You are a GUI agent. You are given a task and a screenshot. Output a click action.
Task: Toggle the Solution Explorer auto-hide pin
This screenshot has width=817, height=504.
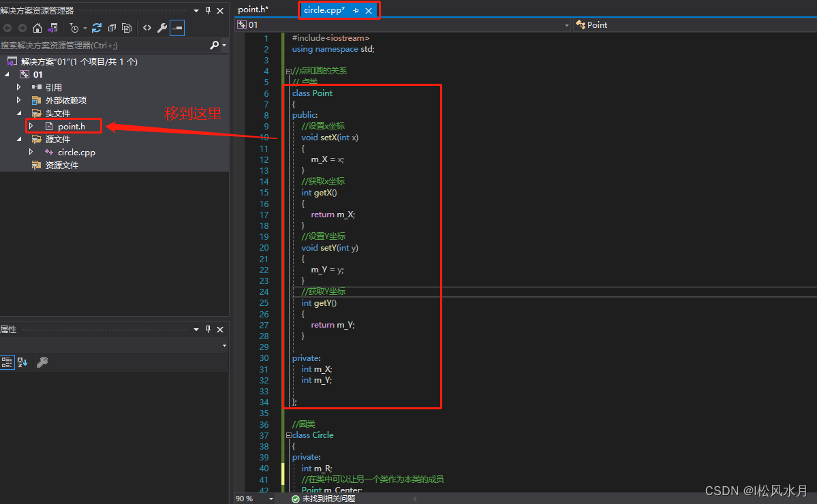tap(208, 10)
